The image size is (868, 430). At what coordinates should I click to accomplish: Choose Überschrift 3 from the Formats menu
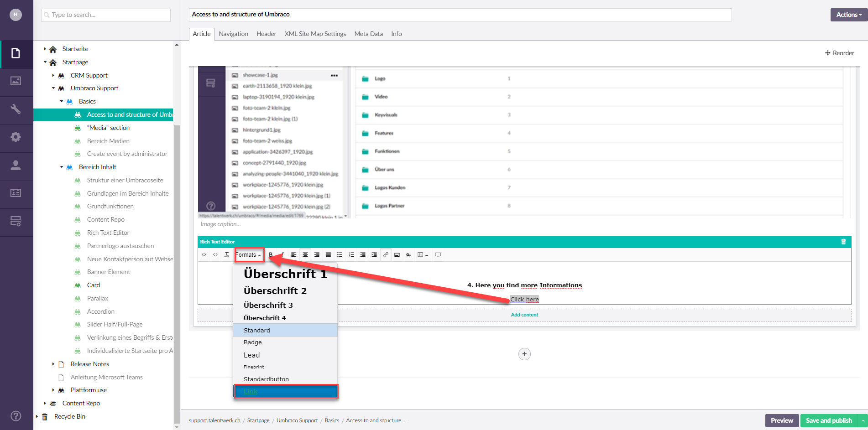285,305
